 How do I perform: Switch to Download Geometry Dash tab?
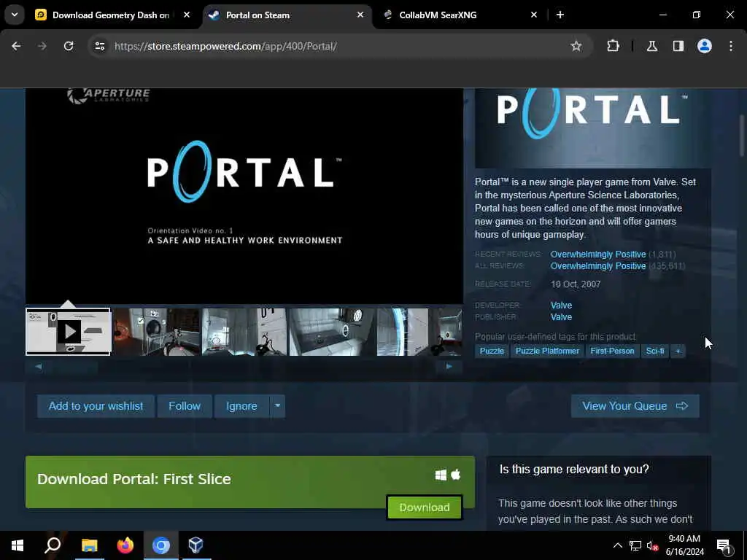point(110,15)
